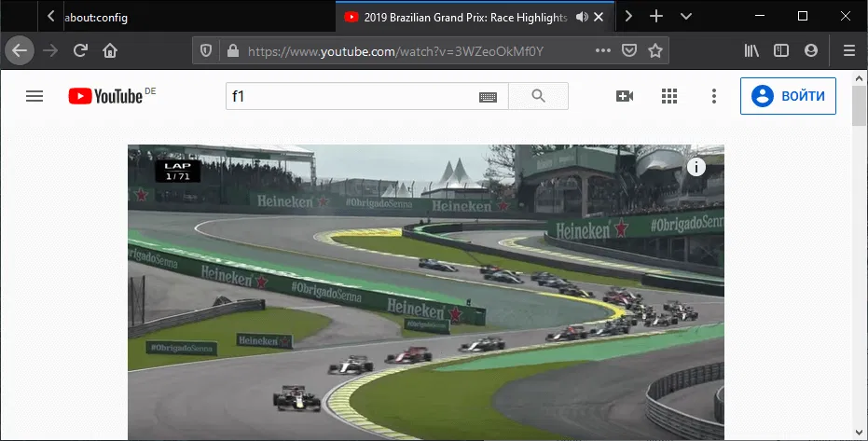This screenshot has height=441, width=868.
Task: Open YouTube settings three-dot menu
Action: [x=713, y=96]
